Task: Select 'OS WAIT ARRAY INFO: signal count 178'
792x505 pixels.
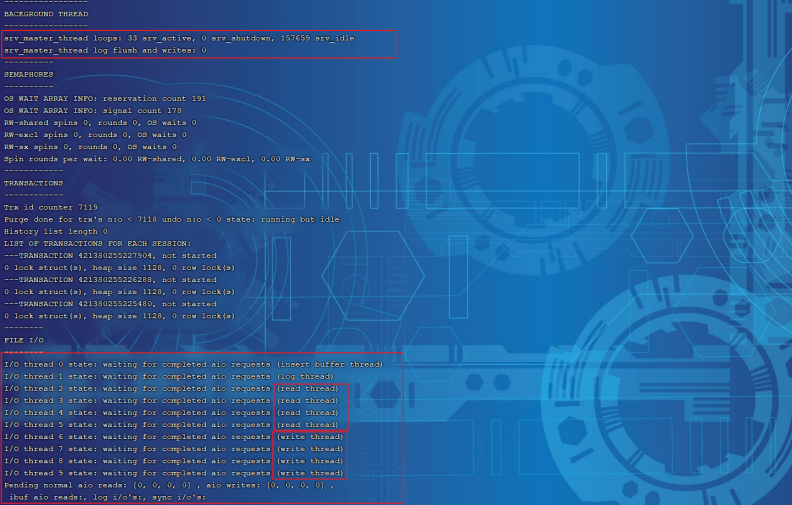Action: click(93, 111)
